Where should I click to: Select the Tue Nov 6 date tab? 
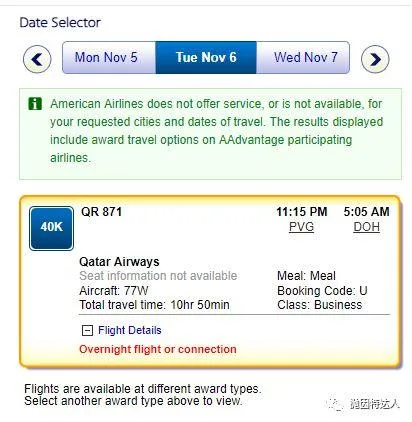click(206, 57)
